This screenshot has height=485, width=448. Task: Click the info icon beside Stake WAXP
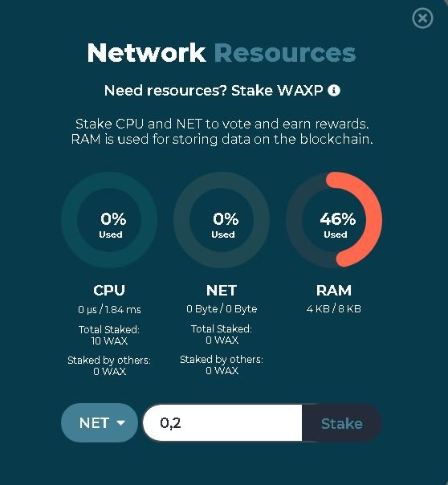[x=334, y=91]
